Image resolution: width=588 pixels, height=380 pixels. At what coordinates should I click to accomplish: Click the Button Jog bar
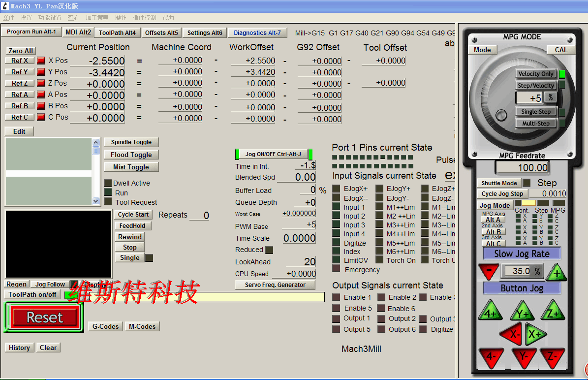point(522,288)
